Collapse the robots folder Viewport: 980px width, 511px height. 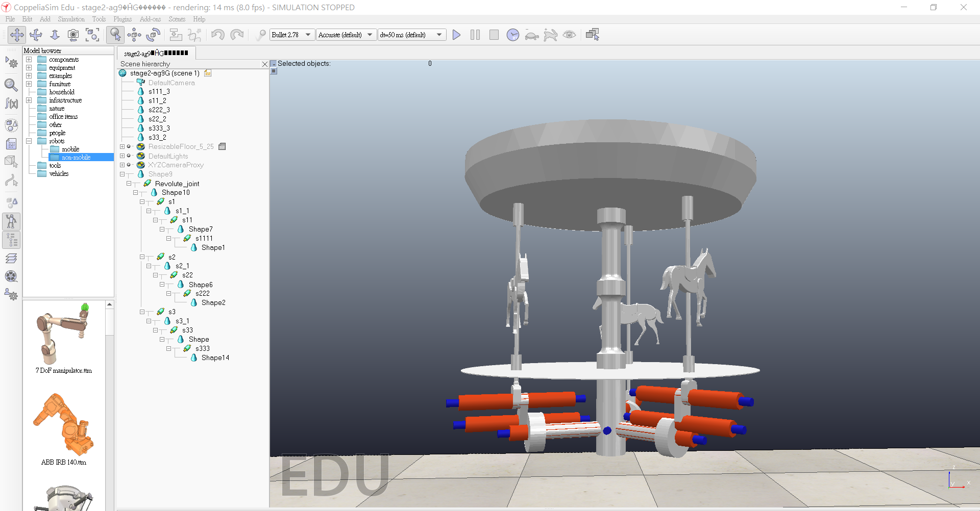pos(29,141)
